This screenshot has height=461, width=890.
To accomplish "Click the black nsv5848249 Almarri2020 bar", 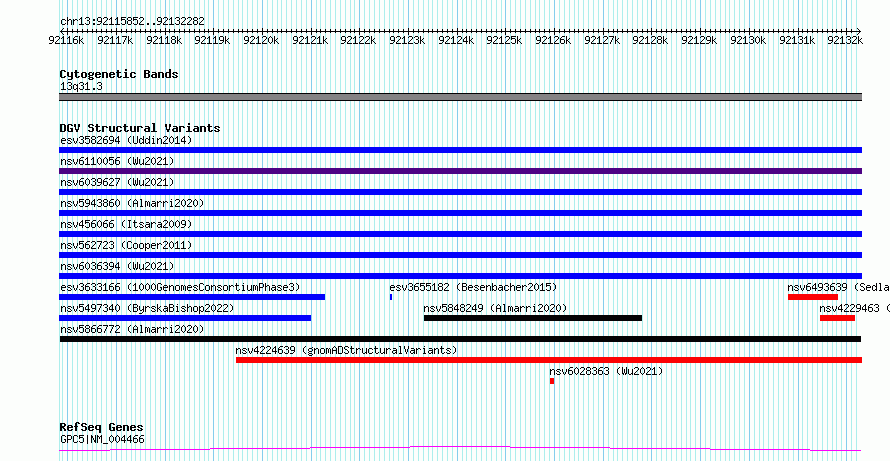I will click(533, 318).
